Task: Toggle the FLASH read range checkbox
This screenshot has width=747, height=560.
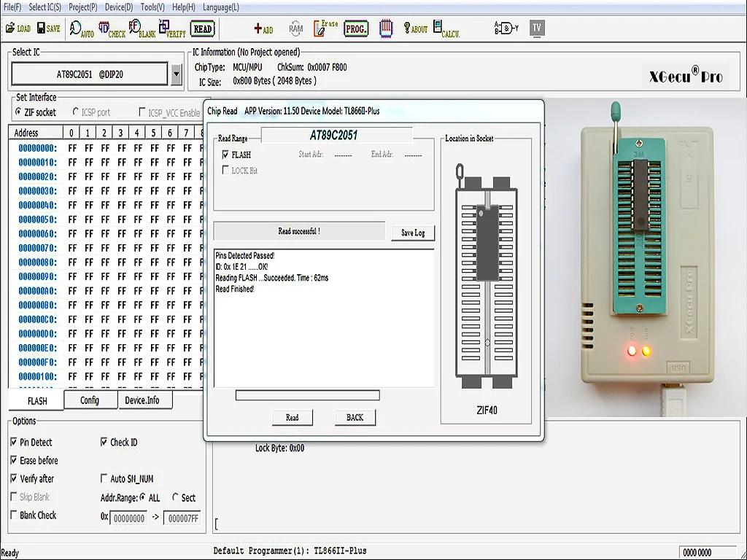Action: [x=225, y=155]
